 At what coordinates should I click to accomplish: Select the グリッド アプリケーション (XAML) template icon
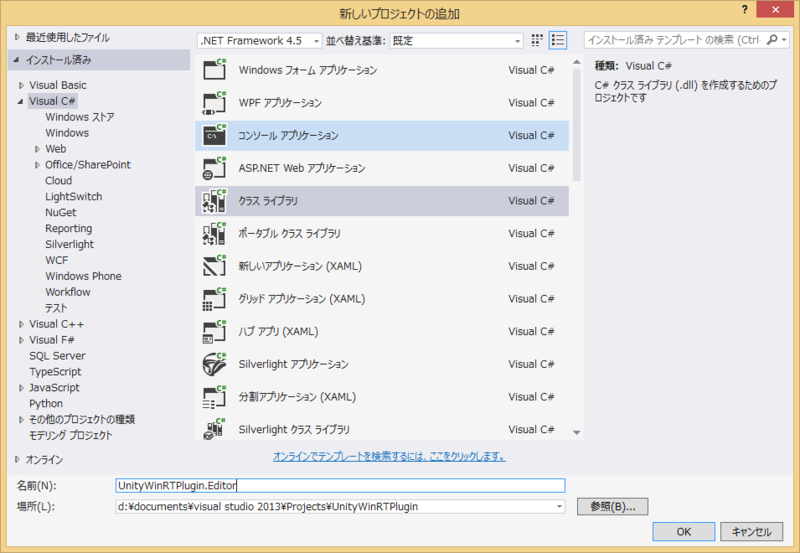click(x=214, y=298)
